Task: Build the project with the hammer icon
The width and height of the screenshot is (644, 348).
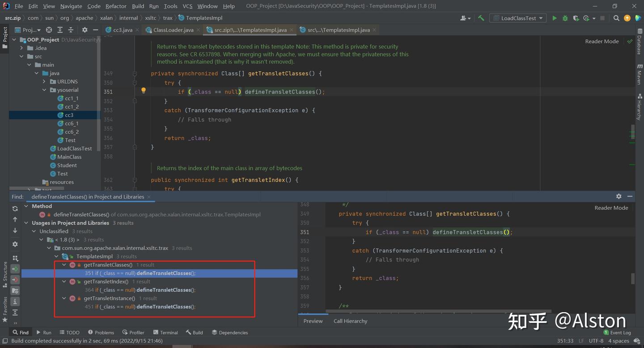Action: [x=481, y=18]
